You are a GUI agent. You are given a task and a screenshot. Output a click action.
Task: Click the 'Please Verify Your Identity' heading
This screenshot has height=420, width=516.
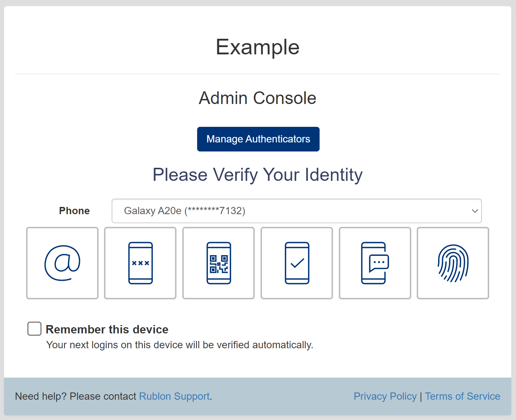[x=258, y=175]
